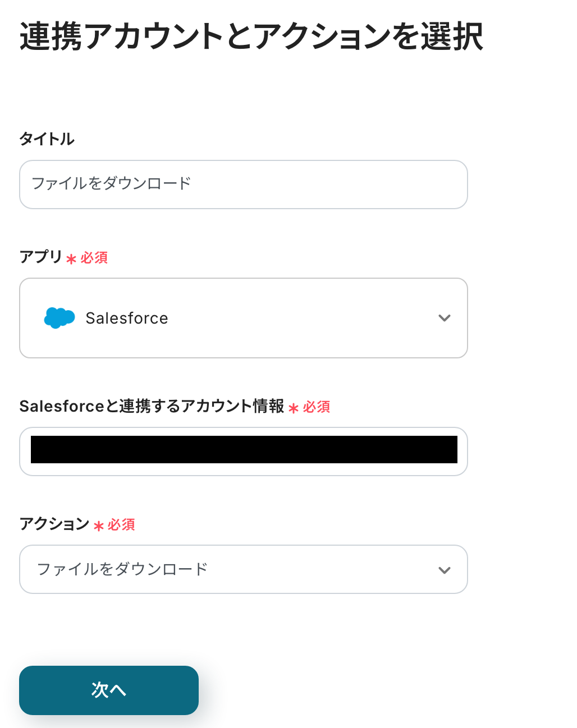This screenshot has height=728, width=577.
Task: Click the 必須 marker beside アカウント情報
Action: point(317,407)
